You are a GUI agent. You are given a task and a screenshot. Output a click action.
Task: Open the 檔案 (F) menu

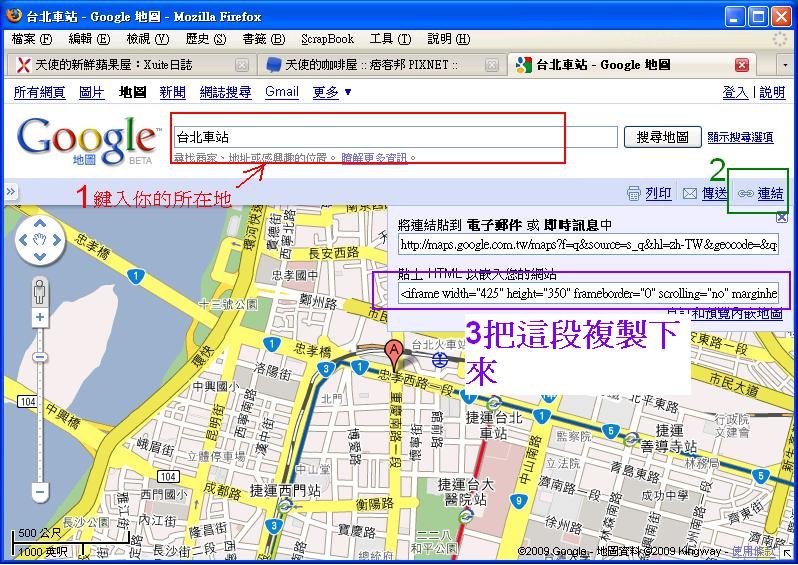[x=32, y=39]
